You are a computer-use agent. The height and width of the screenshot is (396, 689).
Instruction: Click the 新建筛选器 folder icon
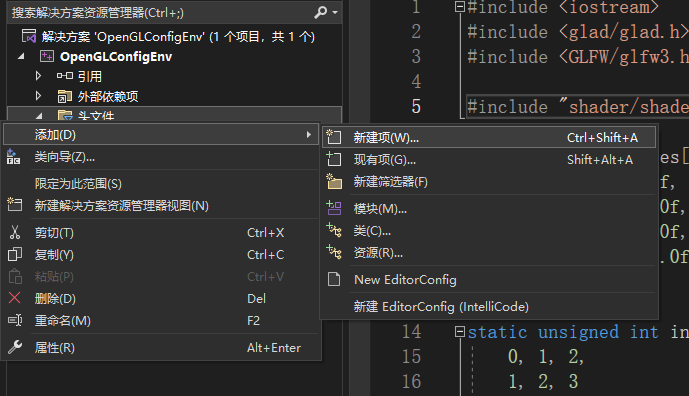point(334,181)
